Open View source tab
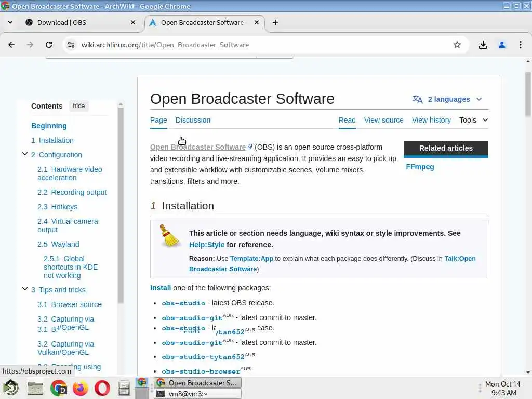532x399 pixels. (384, 120)
